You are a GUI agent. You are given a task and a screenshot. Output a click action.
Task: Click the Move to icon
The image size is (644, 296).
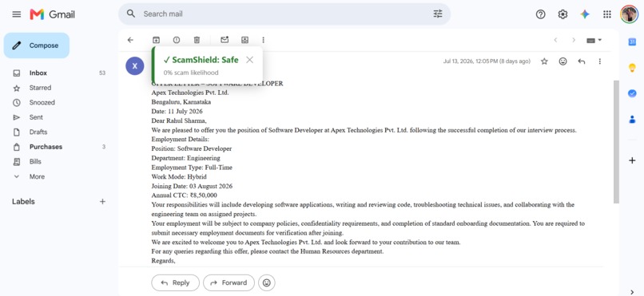pos(244,40)
